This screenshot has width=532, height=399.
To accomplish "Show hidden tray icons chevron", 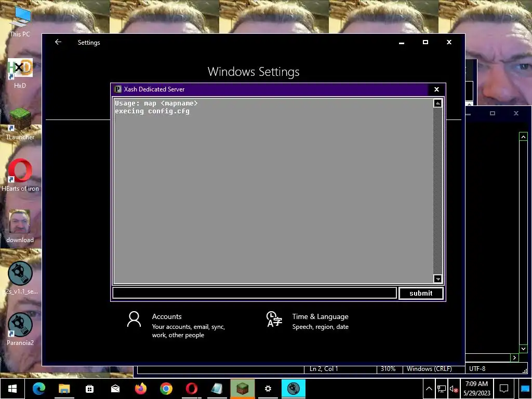I will (x=429, y=389).
